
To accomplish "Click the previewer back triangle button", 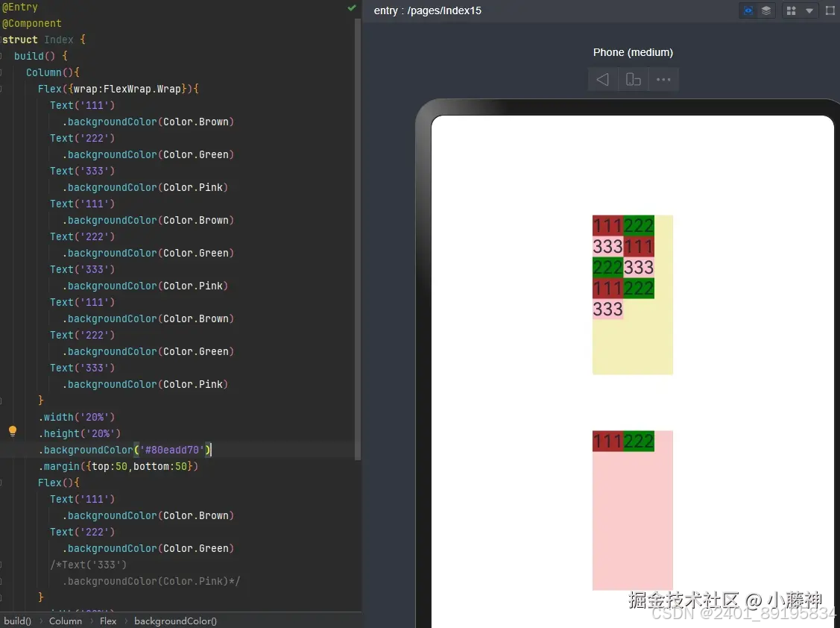I will (603, 79).
